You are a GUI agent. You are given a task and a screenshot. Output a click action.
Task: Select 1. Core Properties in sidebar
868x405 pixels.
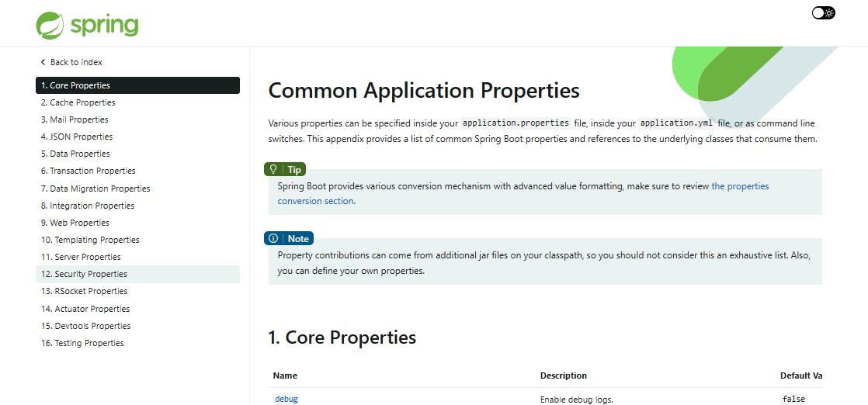coord(138,85)
